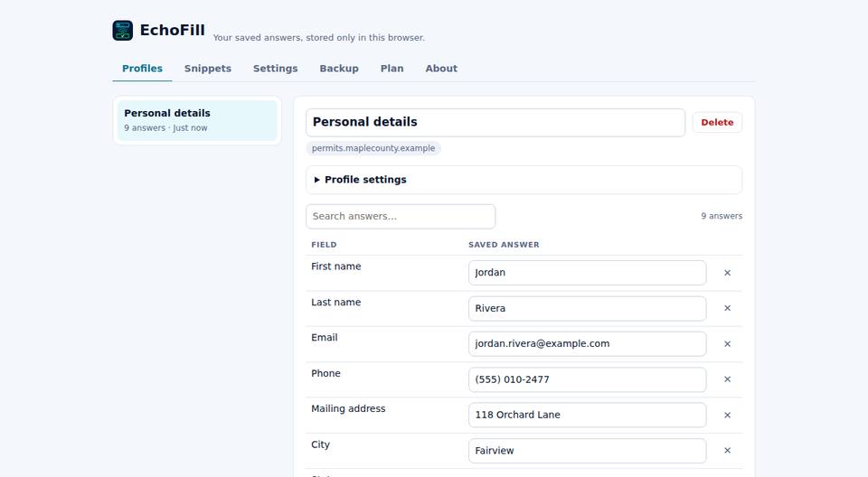
Task: Open the Settings tab
Action: coord(275,69)
